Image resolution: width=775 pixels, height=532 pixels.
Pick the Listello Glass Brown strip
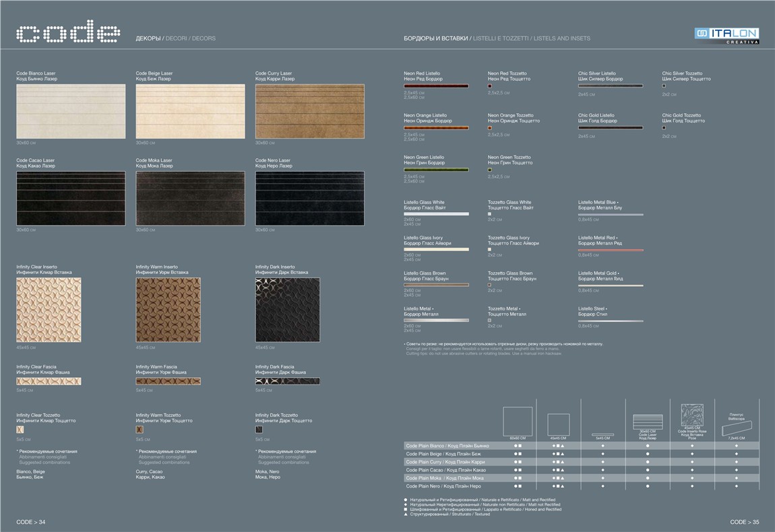coord(437,285)
